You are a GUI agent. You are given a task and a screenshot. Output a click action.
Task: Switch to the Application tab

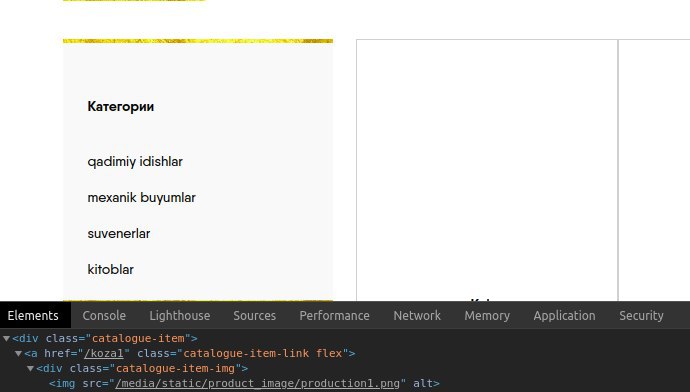point(564,315)
